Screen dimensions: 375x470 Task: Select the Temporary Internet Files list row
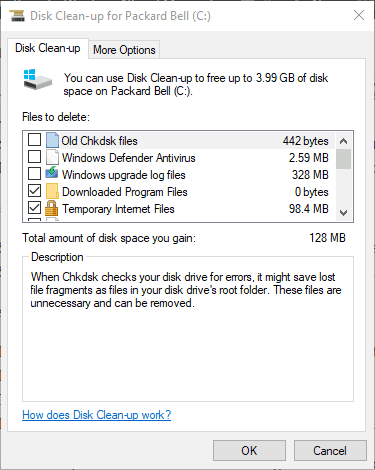pyautogui.click(x=179, y=209)
